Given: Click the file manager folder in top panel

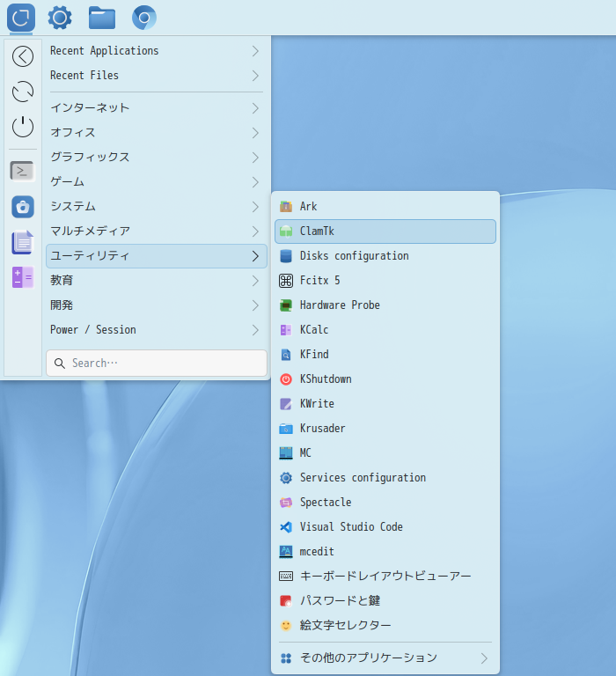Looking at the screenshot, I should click(x=102, y=18).
